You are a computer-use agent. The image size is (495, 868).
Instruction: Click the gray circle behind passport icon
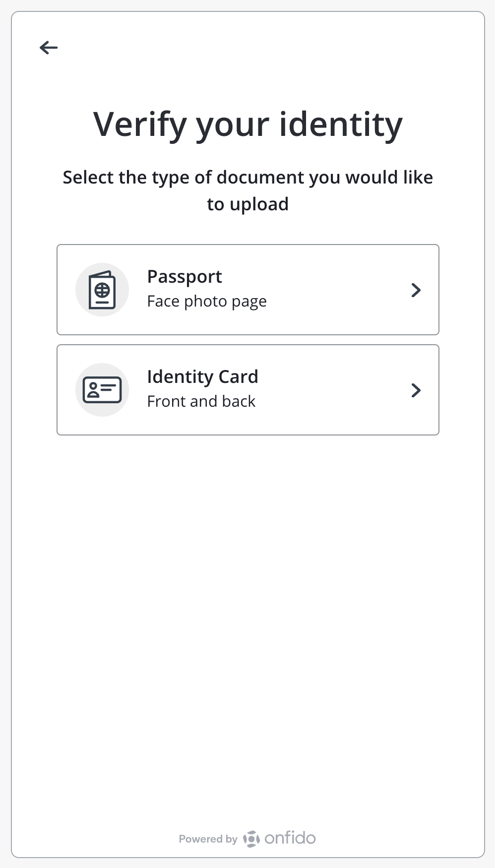102,290
